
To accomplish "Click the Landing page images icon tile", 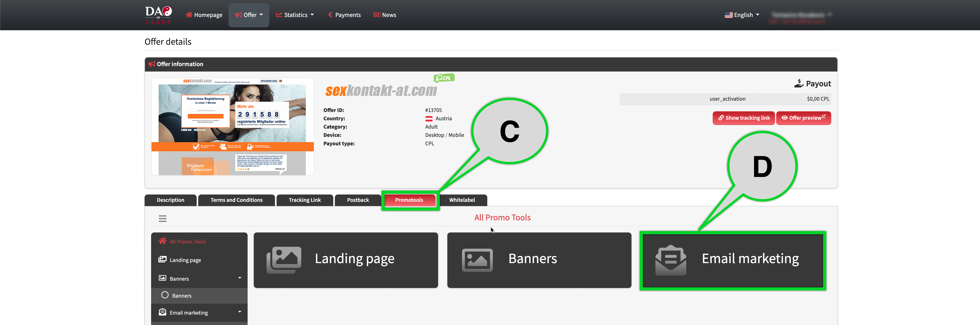I will 284,260.
